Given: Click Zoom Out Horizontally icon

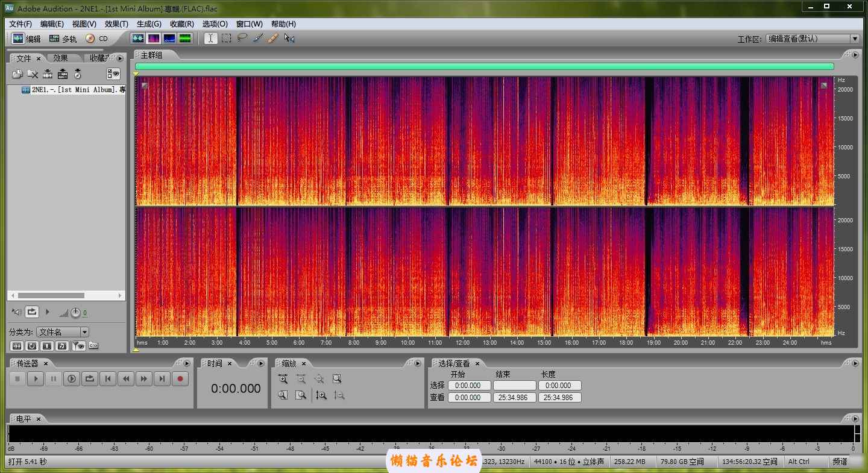Looking at the screenshot, I should (x=301, y=379).
